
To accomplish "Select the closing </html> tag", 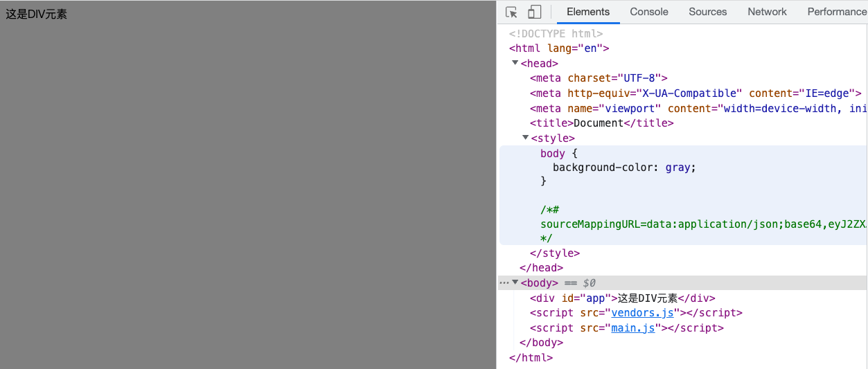I will click(x=531, y=358).
